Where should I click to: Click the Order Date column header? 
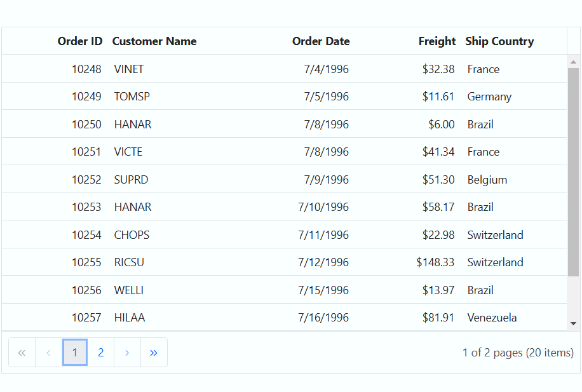point(321,41)
